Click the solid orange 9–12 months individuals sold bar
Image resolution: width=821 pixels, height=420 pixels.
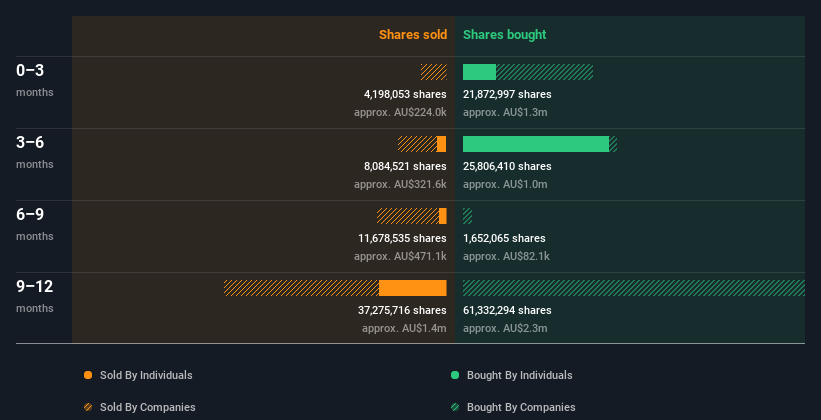pyautogui.click(x=413, y=288)
